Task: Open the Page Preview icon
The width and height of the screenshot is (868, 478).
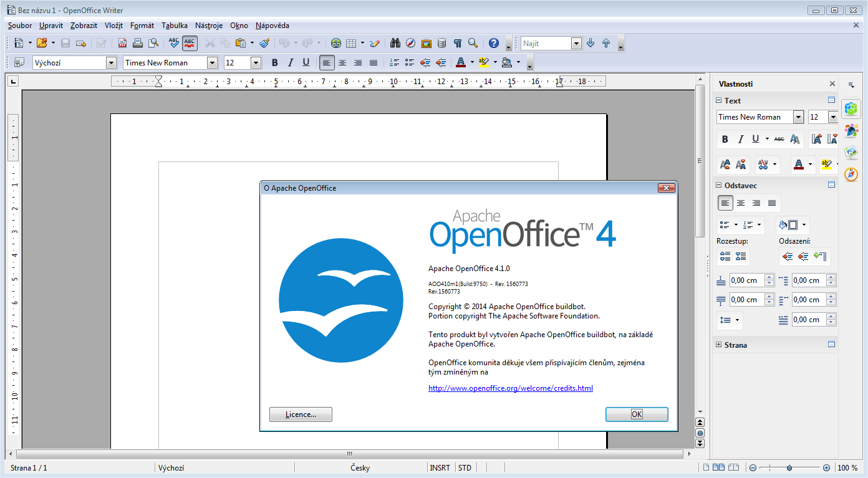Action: coord(153,43)
